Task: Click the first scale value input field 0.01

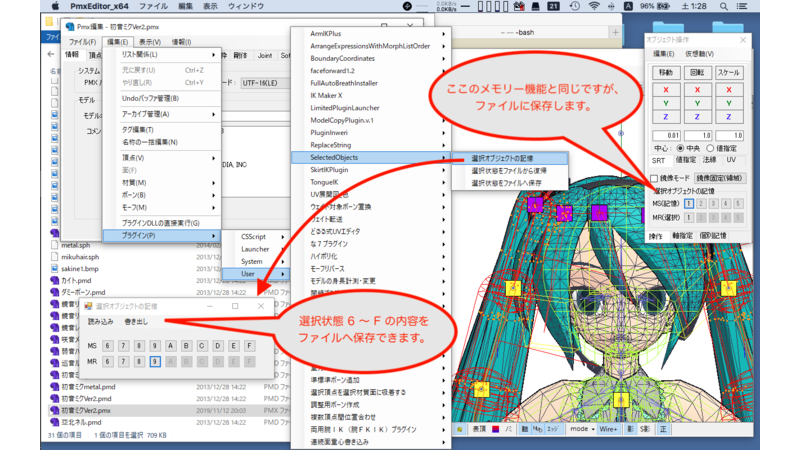Action: tap(665, 134)
